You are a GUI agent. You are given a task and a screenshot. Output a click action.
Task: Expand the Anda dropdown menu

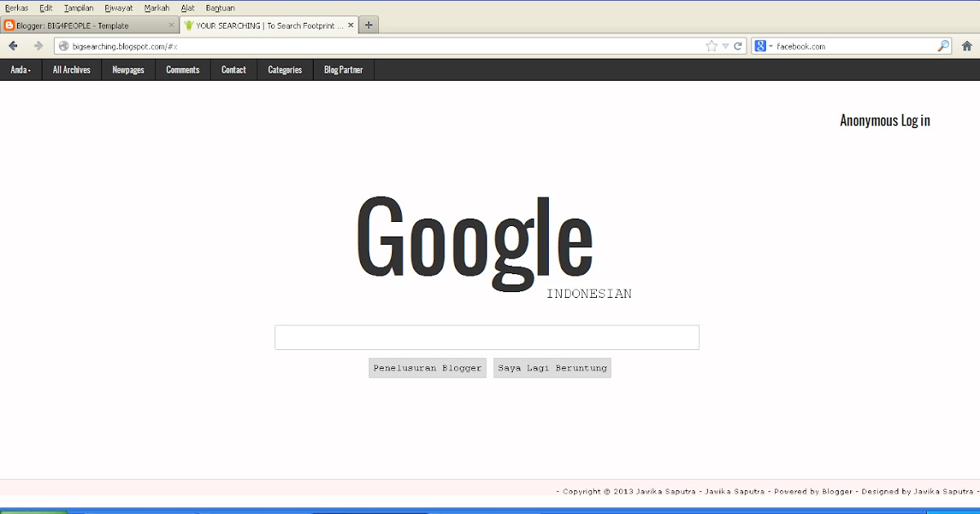20,70
